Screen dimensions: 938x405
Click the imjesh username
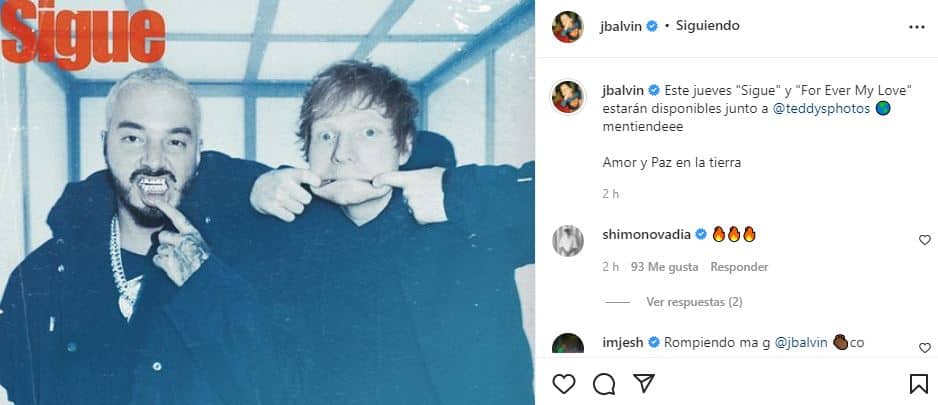click(623, 343)
